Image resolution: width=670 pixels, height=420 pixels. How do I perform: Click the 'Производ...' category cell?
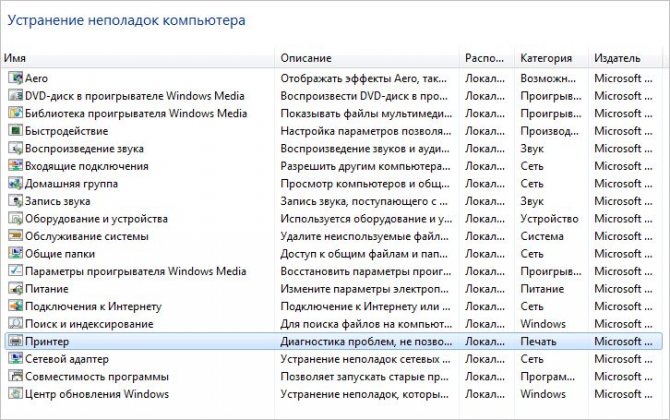tap(550, 131)
